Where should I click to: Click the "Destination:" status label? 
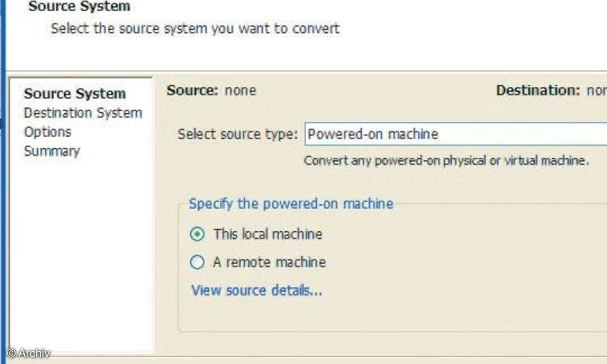(538, 90)
